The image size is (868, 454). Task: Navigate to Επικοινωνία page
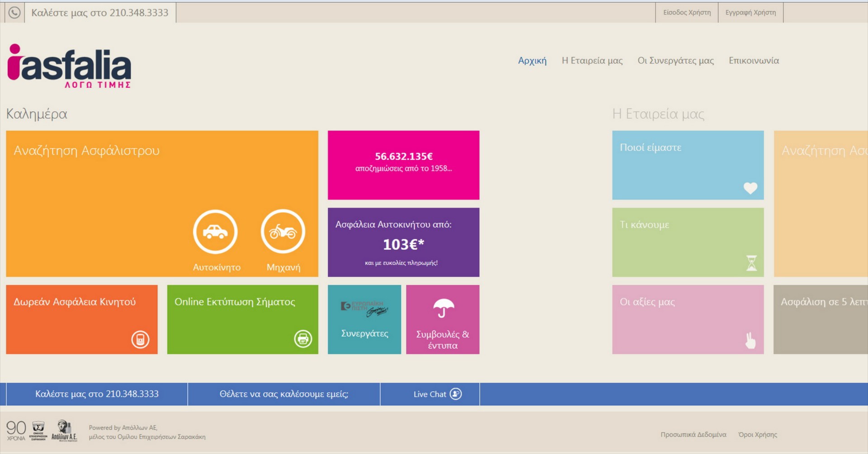[x=754, y=61]
